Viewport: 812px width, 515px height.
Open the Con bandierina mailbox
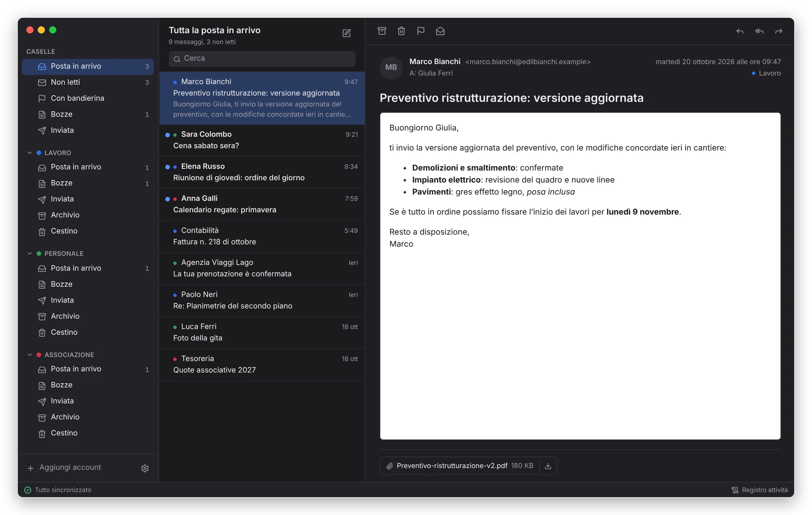click(x=88, y=98)
